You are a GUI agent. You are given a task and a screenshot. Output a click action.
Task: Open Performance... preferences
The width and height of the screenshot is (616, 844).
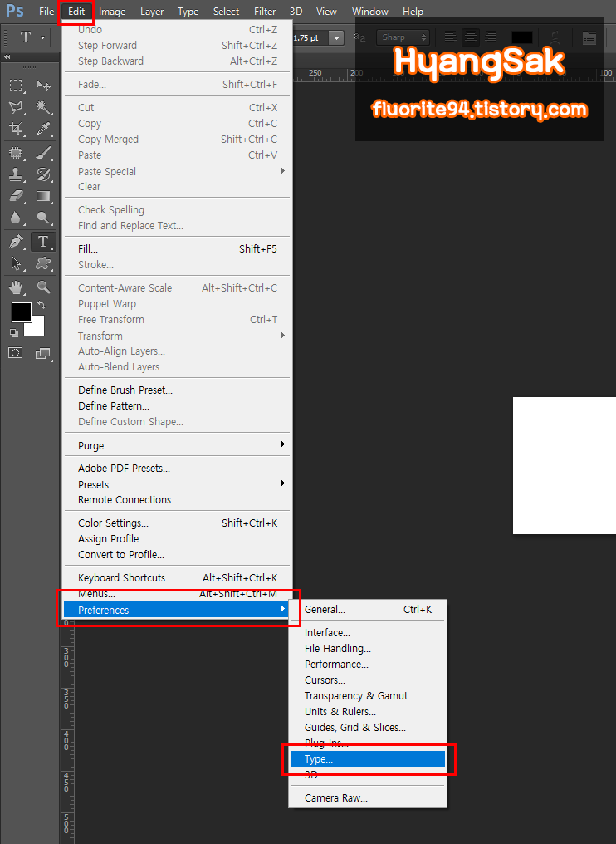tap(368, 665)
